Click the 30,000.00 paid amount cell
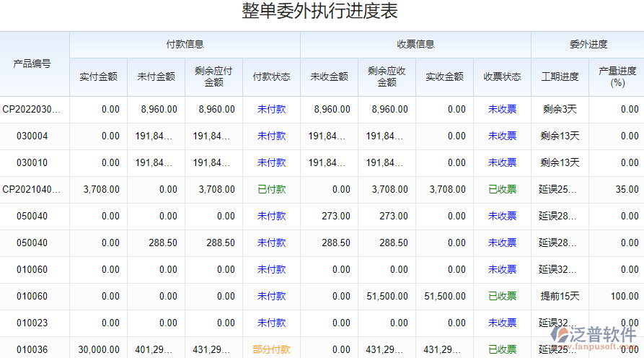644x358 pixels. coord(100,350)
